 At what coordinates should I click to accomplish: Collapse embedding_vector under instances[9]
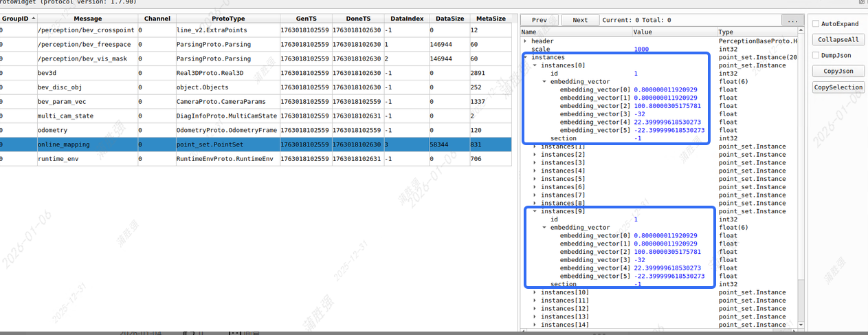click(545, 228)
